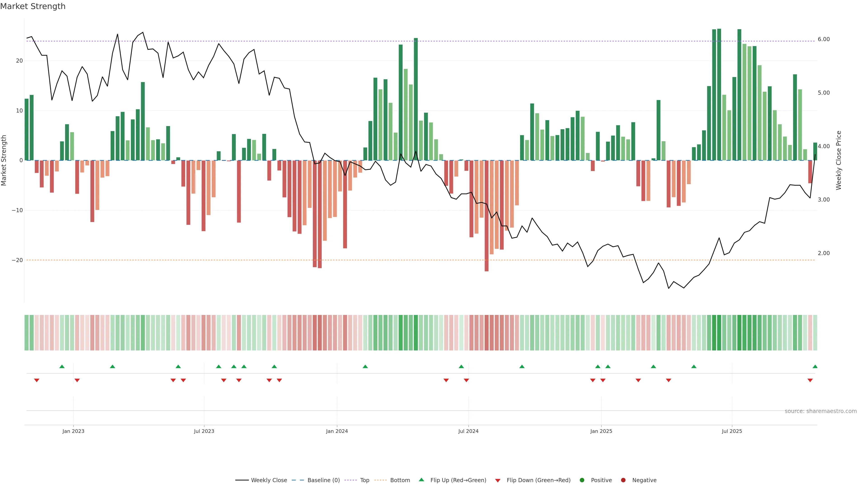Click the Jan 2024 x-axis label
868x488 pixels.
337,431
